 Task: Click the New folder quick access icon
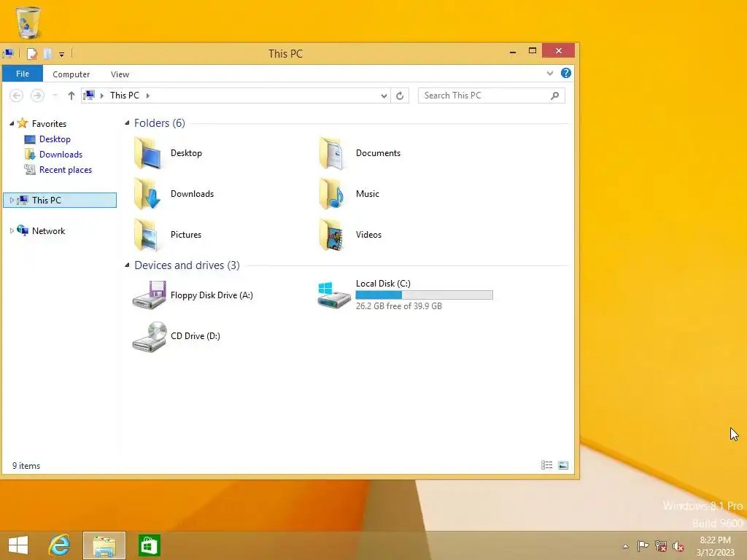pyautogui.click(x=47, y=54)
